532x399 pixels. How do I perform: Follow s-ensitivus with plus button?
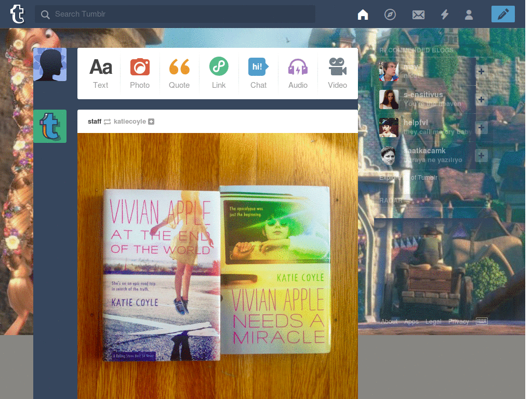click(481, 99)
